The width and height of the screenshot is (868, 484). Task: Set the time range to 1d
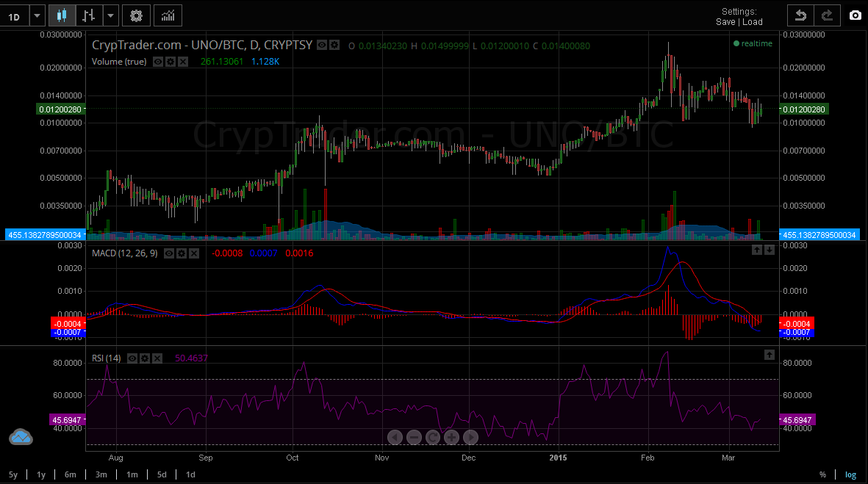[190, 474]
